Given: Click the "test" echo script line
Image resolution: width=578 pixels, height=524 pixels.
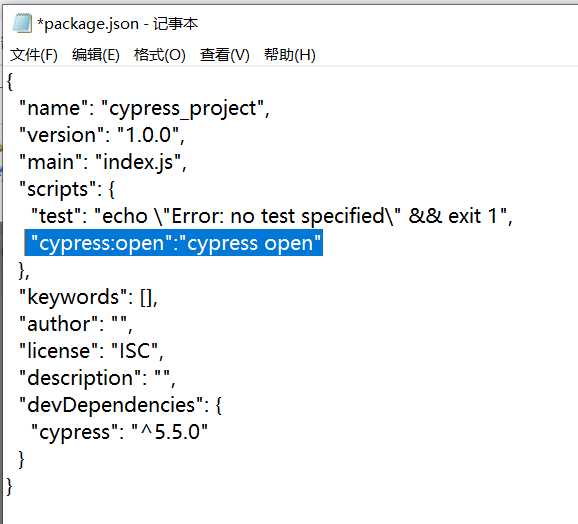Looking at the screenshot, I should coord(272,216).
